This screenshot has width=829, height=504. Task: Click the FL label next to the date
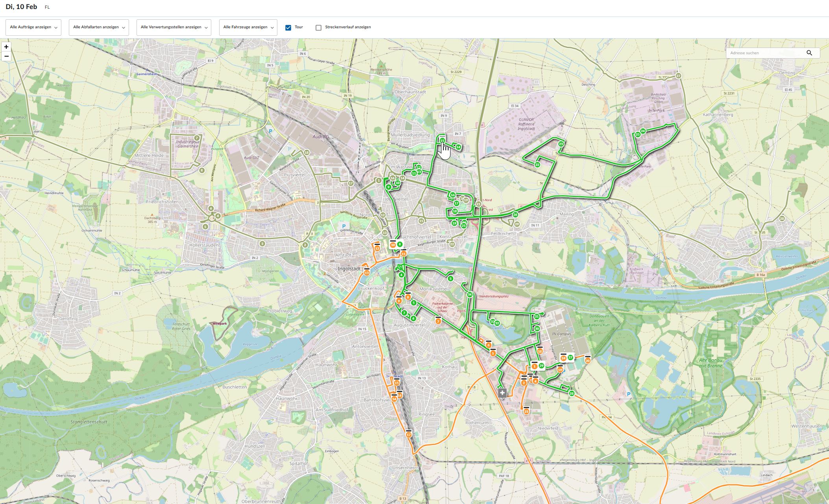(x=47, y=7)
